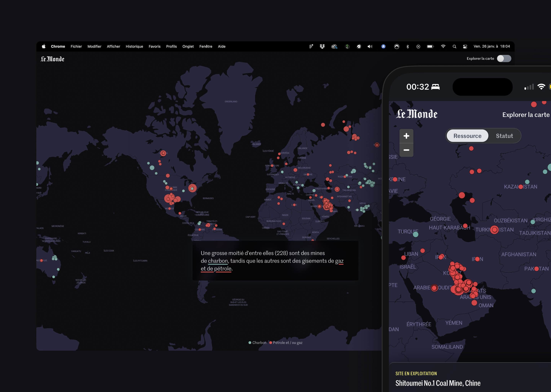Open the Aide menu

[222, 46]
